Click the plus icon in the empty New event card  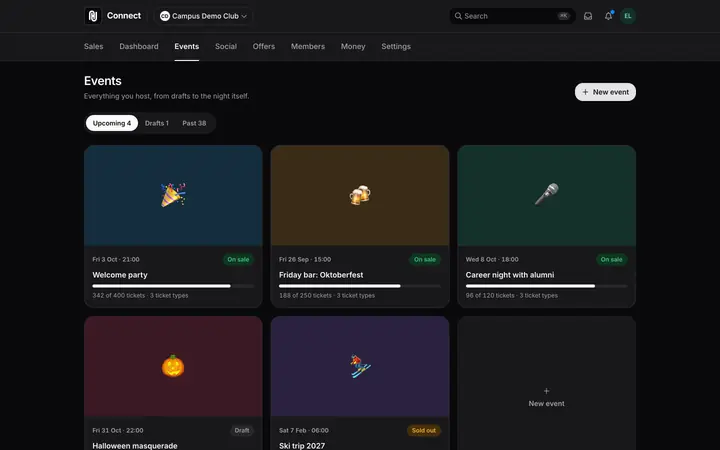point(546,391)
